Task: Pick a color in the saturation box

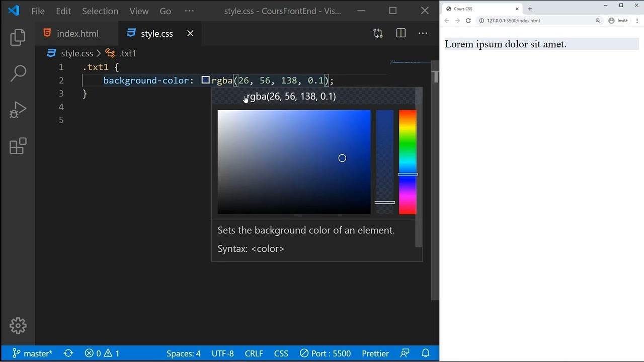Action: (294, 162)
